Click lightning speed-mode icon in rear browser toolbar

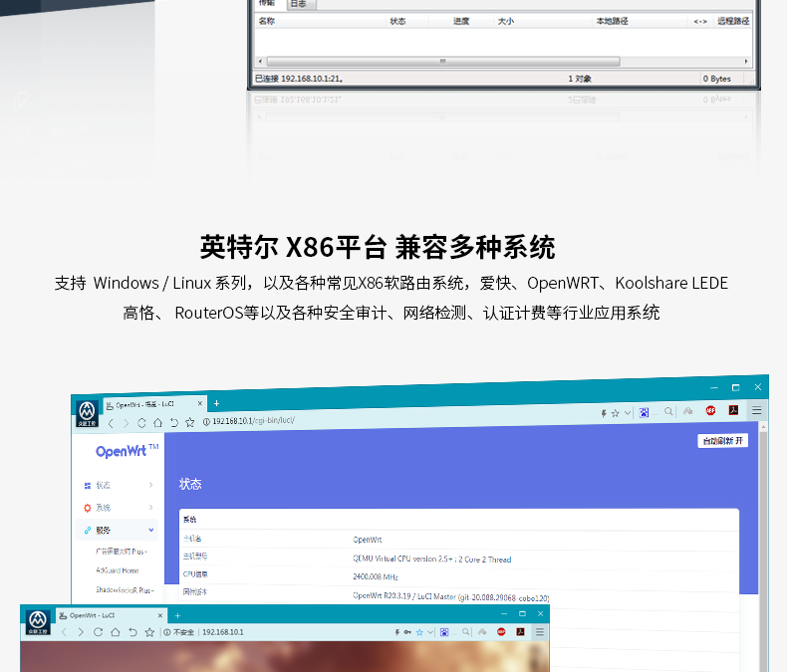pos(604,413)
